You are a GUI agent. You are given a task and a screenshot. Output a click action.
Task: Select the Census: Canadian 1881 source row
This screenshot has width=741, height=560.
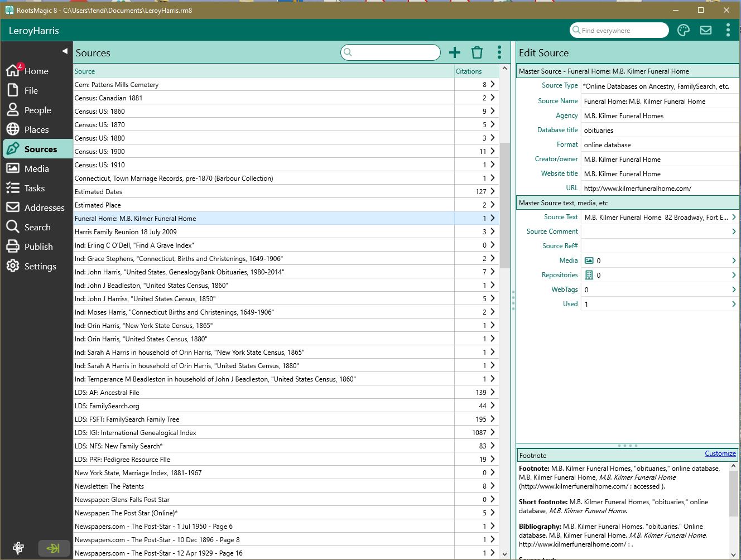click(264, 98)
